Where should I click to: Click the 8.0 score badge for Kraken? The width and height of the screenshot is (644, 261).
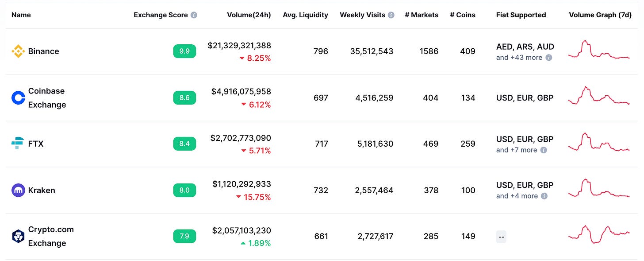[184, 191]
